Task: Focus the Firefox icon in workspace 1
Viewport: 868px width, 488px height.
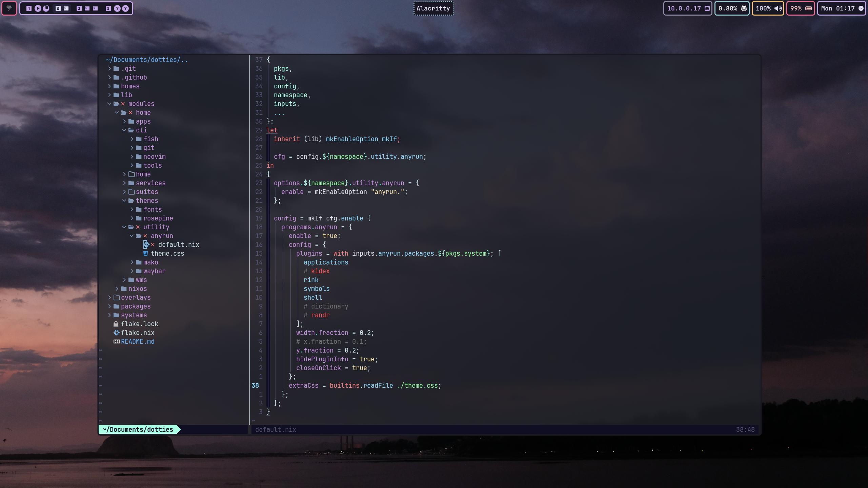Action: tap(46, 8)
